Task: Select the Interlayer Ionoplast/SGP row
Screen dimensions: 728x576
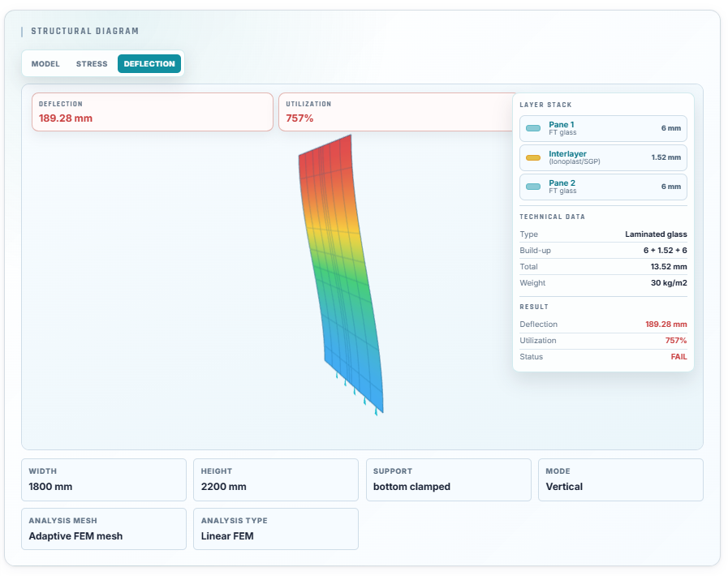Action: (603, 158)
